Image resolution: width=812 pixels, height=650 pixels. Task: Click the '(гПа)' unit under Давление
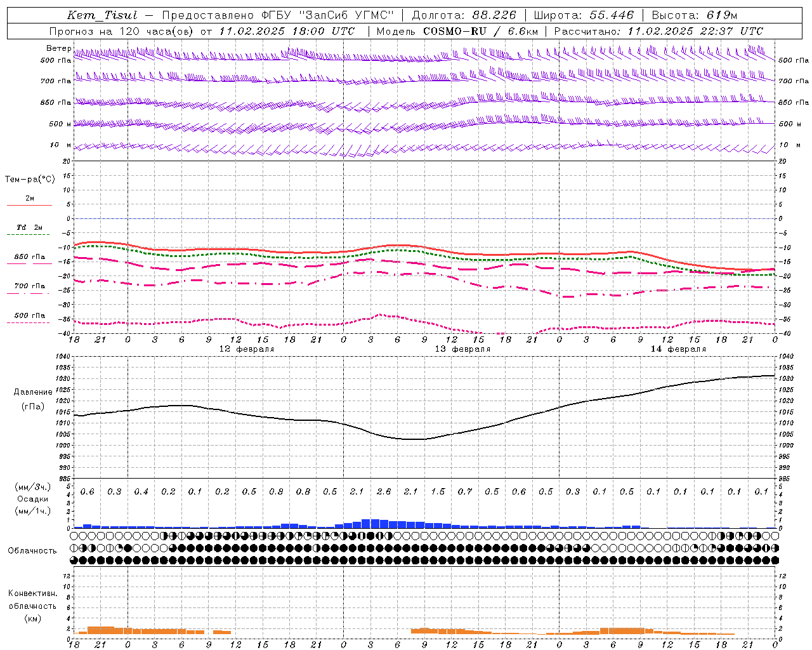coord(33,406)
